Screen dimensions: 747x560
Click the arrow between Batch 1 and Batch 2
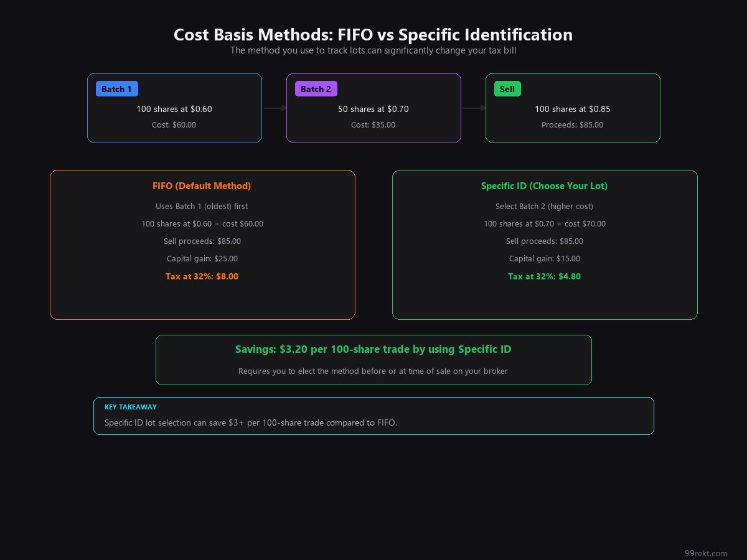[274, 108]
